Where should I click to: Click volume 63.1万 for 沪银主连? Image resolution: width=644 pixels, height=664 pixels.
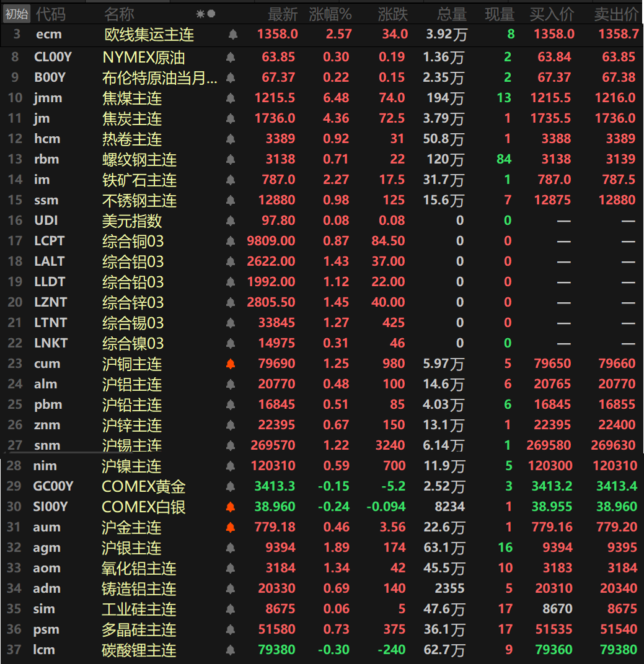(x=444, y=548)
